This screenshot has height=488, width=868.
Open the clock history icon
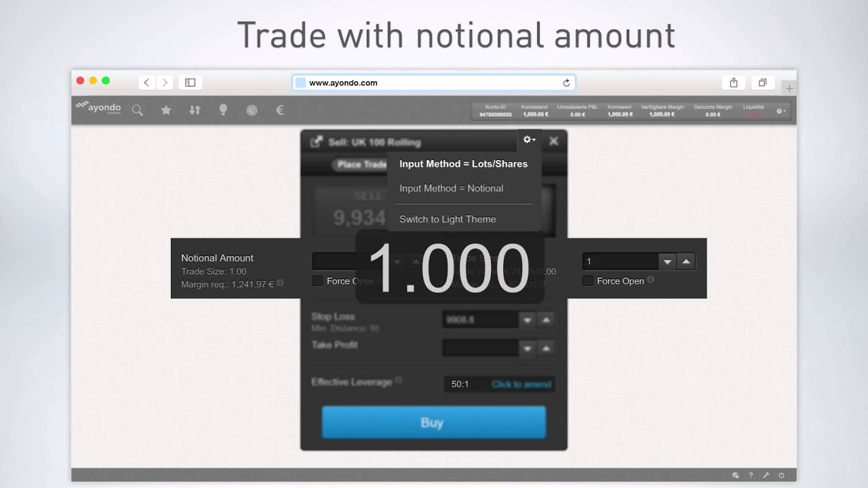point(252,110)
